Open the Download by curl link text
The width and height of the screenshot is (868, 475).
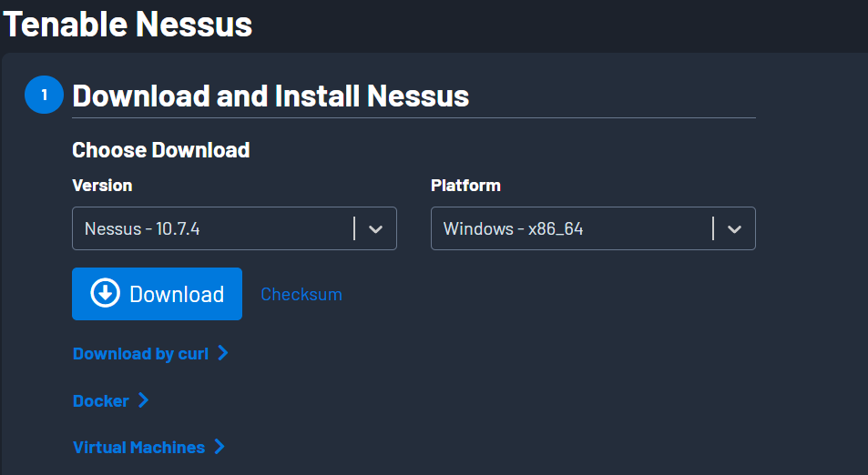140,353
